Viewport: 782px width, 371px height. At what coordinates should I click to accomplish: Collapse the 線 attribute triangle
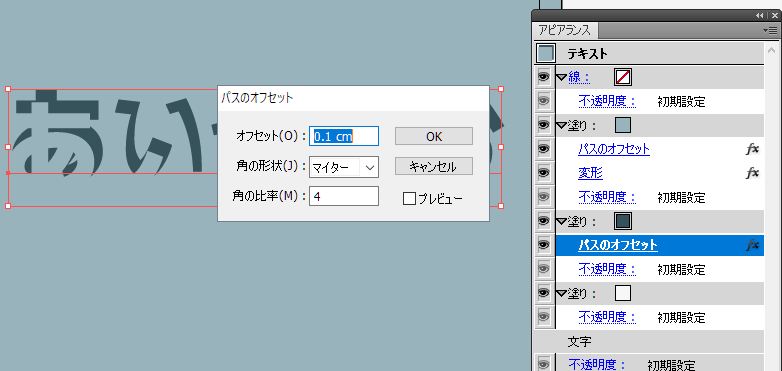pyautogui.click(x=562, y=77)
